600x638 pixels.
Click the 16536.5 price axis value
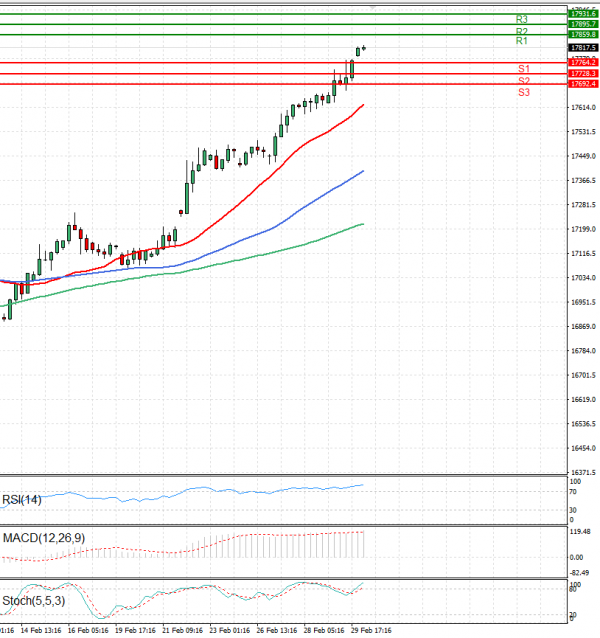(x=583, y=424)
